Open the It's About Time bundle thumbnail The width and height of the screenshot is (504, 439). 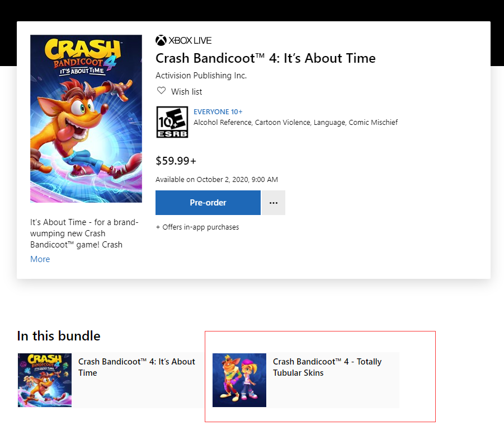pos(45,380)
